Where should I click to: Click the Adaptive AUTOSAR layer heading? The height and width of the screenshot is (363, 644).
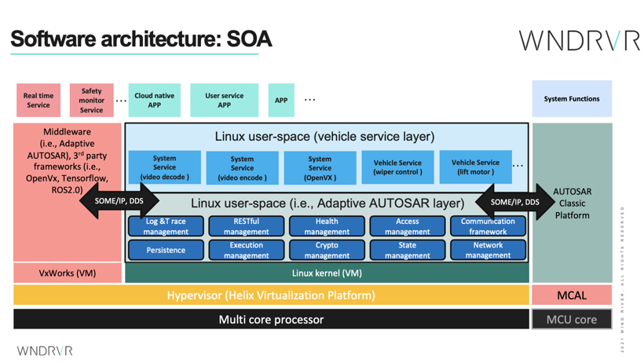click(327, 203)
